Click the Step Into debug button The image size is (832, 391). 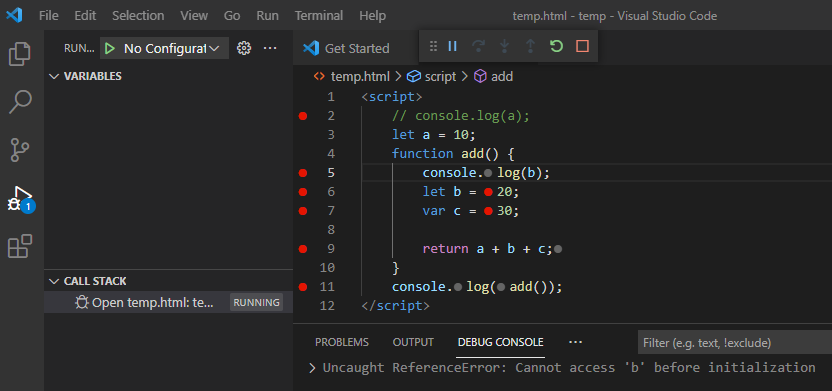coord(505,46)
